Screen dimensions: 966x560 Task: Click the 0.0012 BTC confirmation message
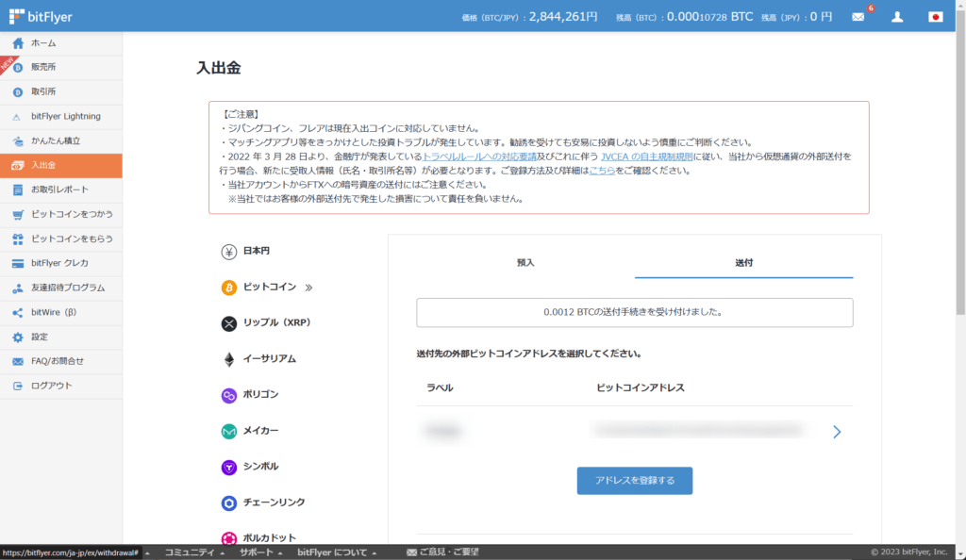[x=635, y=313]
